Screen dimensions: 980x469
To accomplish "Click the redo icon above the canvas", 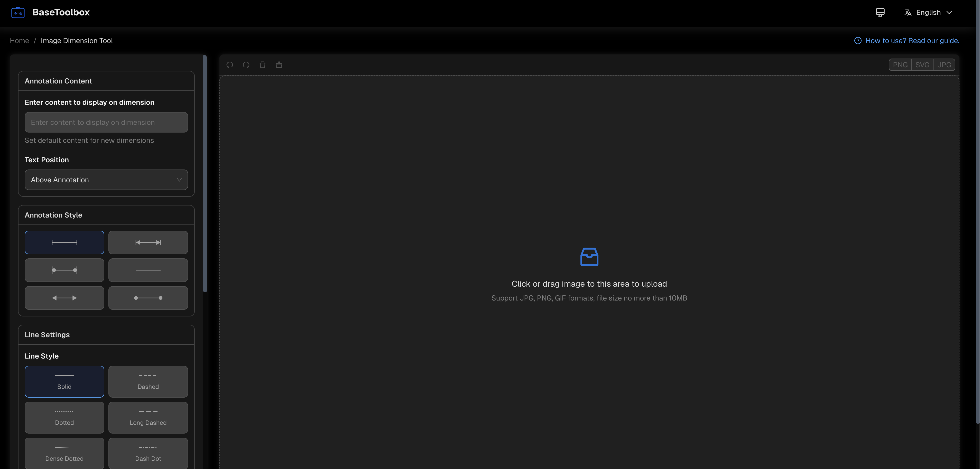I will tap(246, 65).
